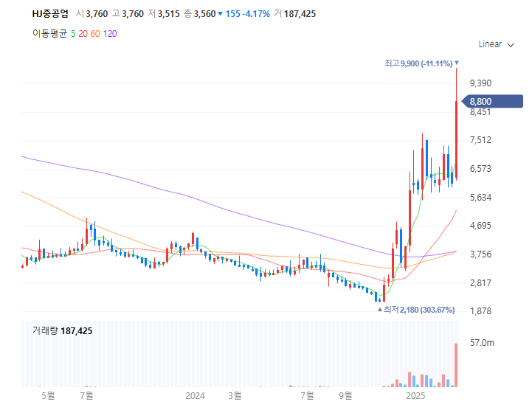Click the 5,634 price axis label
Image resolution: width=532 pixels, height=413 pixels.
coord(480,198)
